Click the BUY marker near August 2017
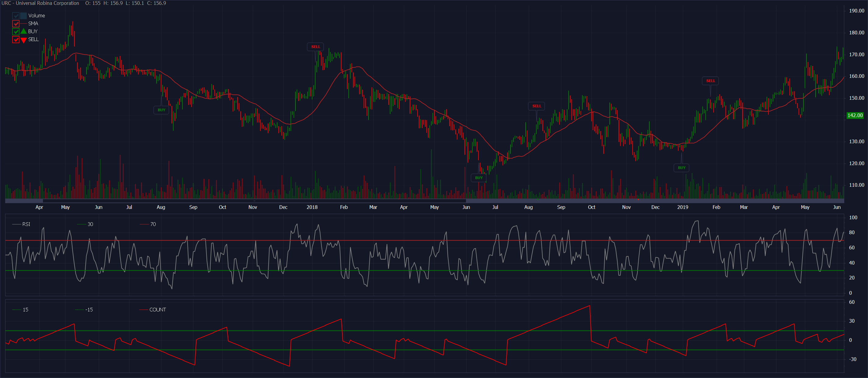This screenshot has height=378, width=868. click(161, 110)
